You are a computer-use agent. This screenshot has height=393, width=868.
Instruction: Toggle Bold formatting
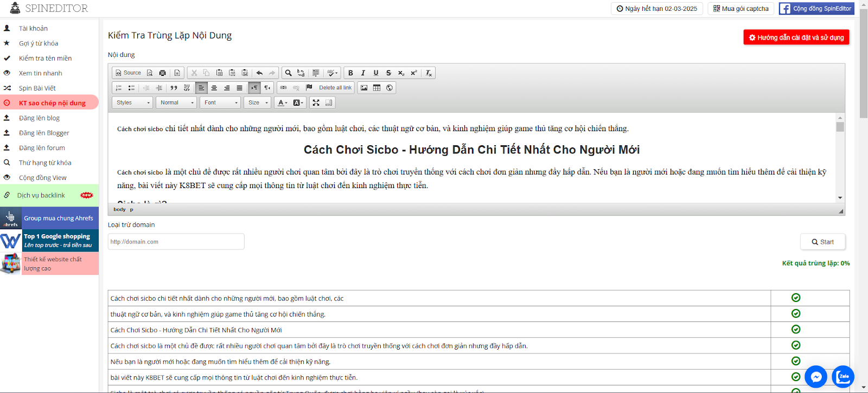tap(350, 73)
